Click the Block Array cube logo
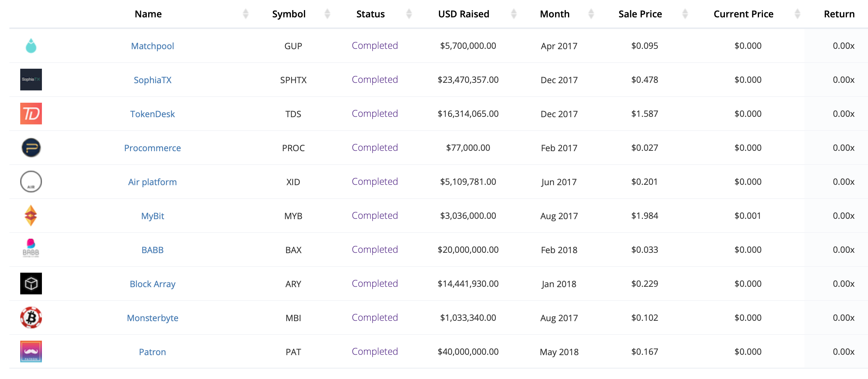The height and width of the screenshot is (379, 868). click(31, 284)
